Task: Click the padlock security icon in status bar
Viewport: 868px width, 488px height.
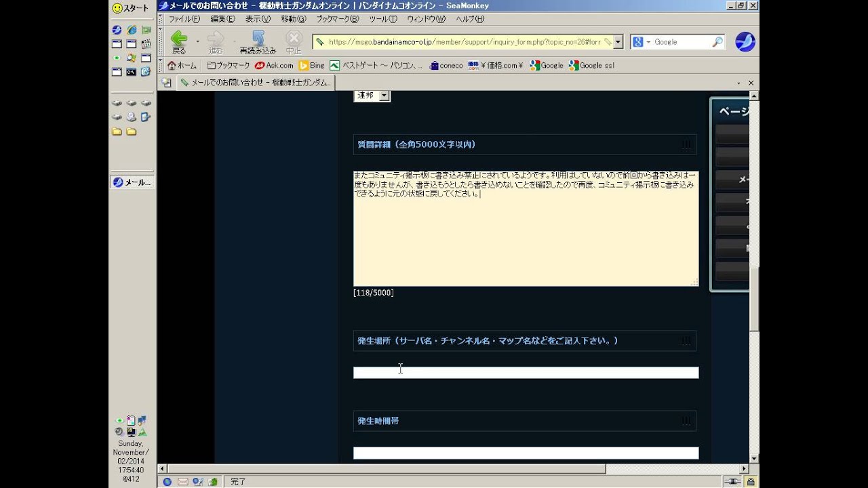Action: [751, 482]
